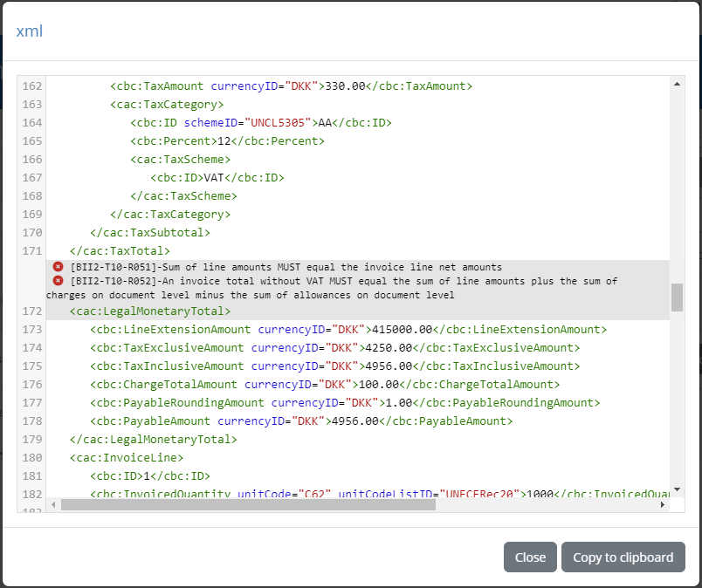Screen dimensions: 702x588
Task: Click the xml dialog title
Action: point(29,30)
